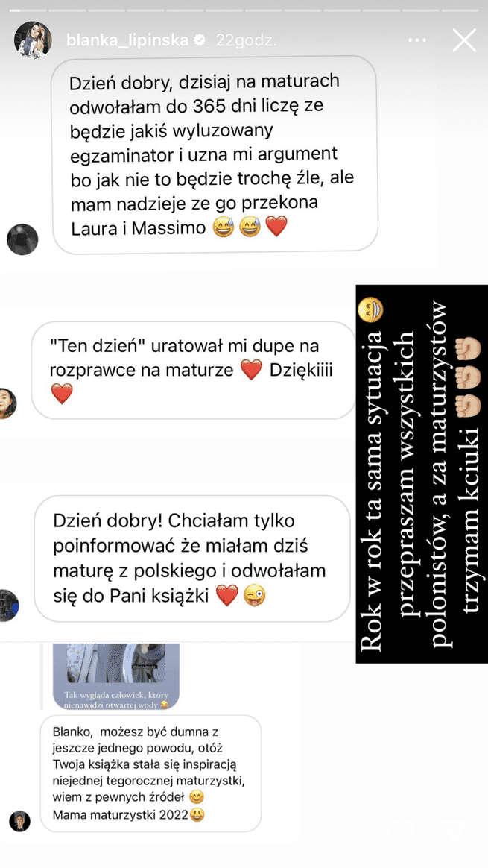
Task: Click the verified badge next to username
Action: (x=200, y=40)
